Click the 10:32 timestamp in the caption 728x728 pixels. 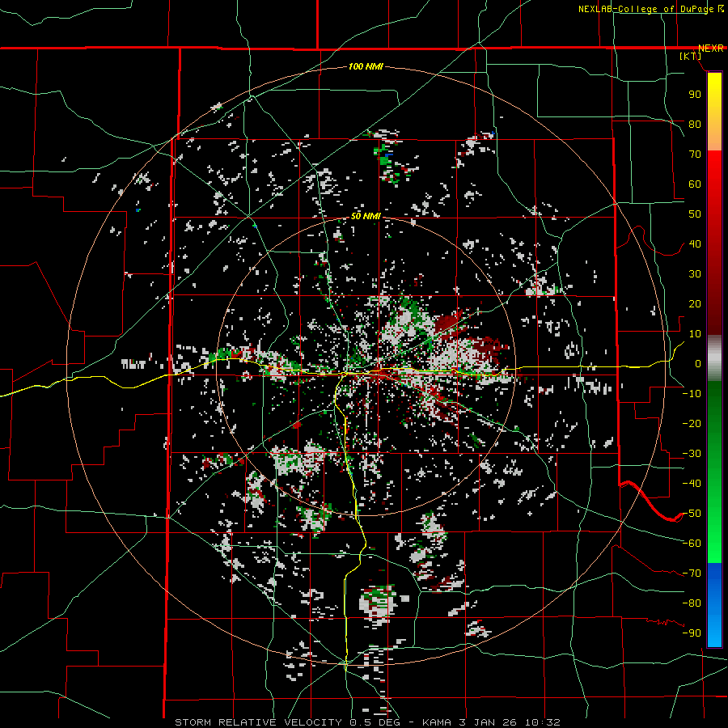[x=543, y=722]
